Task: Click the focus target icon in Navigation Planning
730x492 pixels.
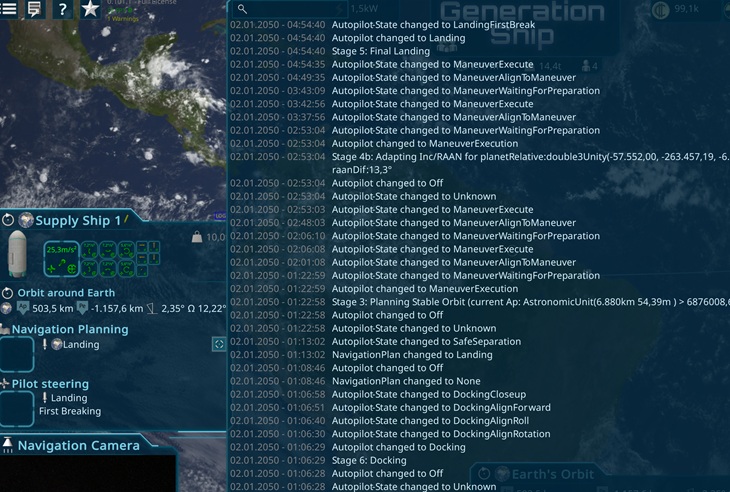Action: pyautogui.click(x=219, y=344)
